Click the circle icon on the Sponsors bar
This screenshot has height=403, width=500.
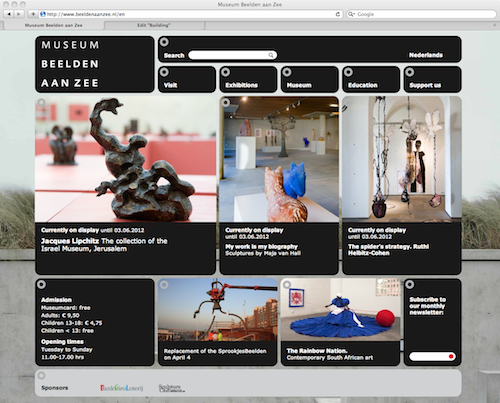pos(41,375)
